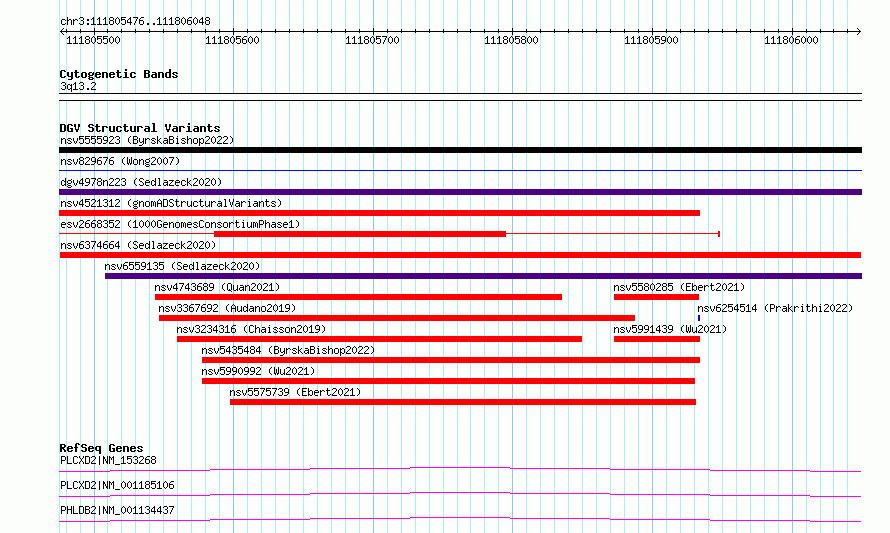Click the chr3:111805476..111806048 region text
Screen dimensions: 890x533
point(135,22)
